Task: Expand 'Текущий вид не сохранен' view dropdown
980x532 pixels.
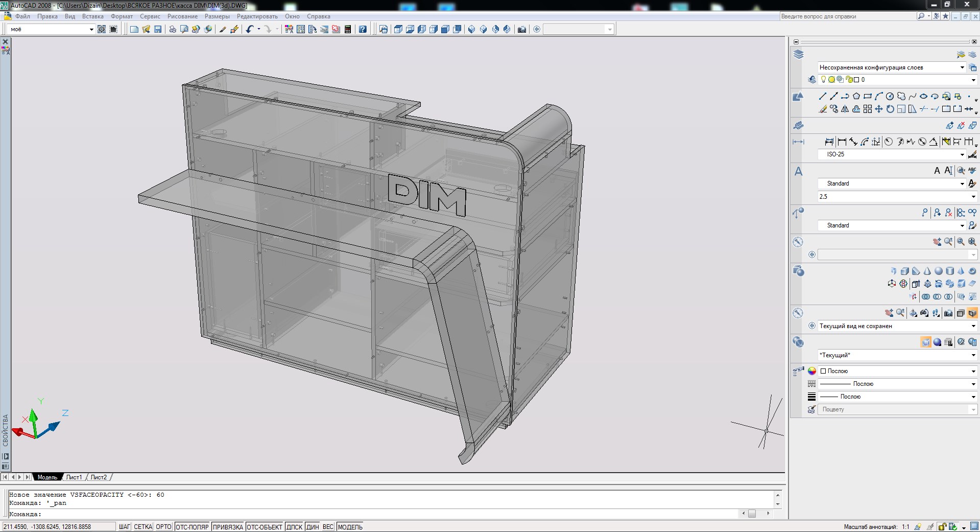Action: (897, 326)
